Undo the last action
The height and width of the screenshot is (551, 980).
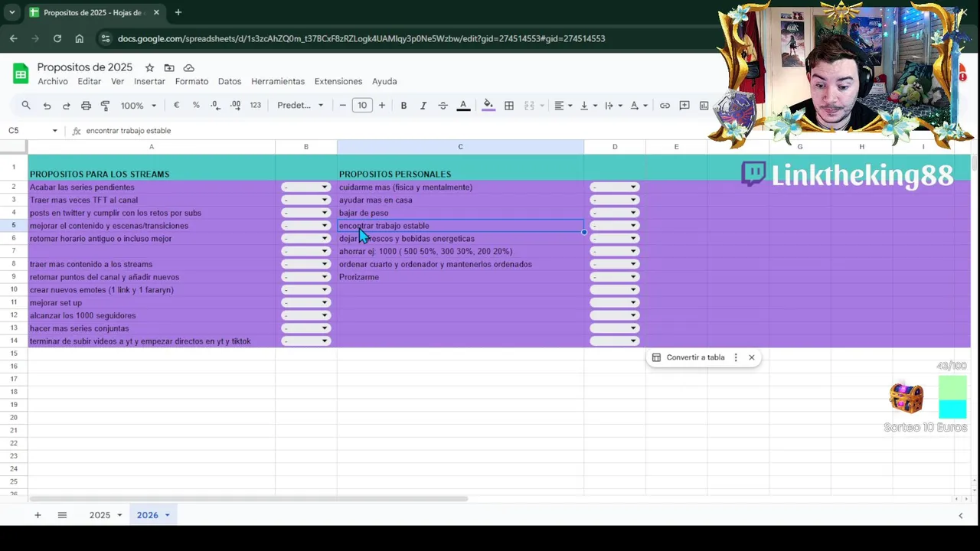click(47, 106)
